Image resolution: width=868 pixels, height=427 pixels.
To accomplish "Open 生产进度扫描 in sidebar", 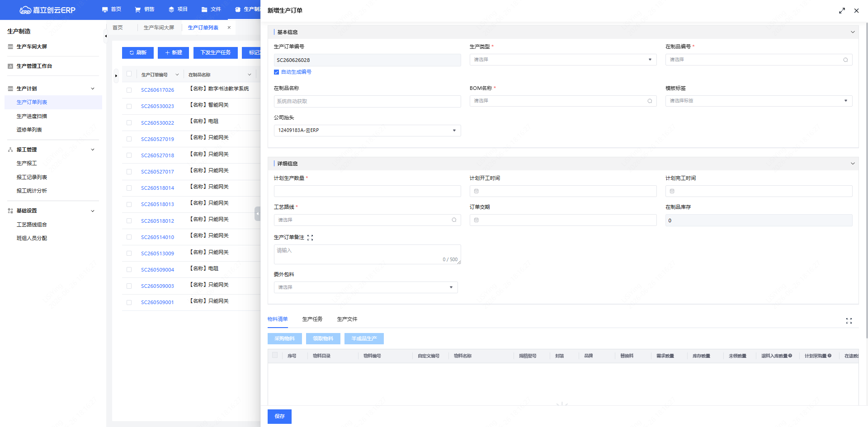I will [32, 116].
